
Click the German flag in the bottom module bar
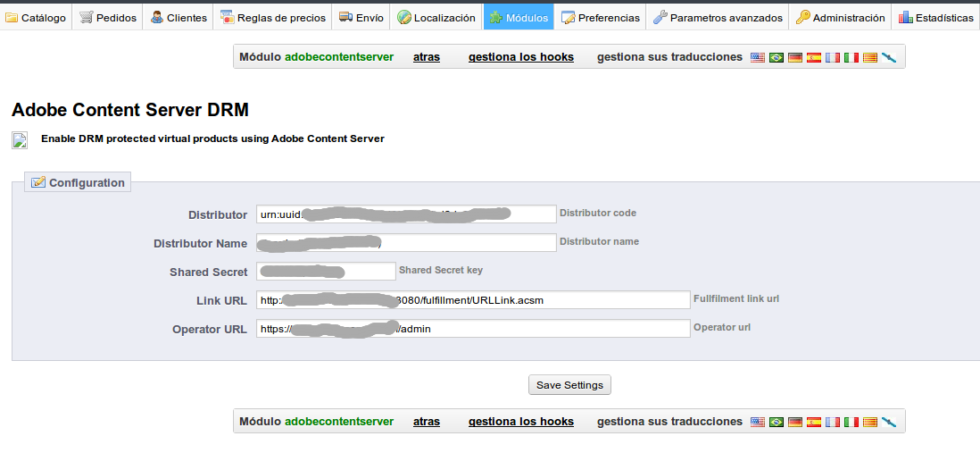(795, 422)
